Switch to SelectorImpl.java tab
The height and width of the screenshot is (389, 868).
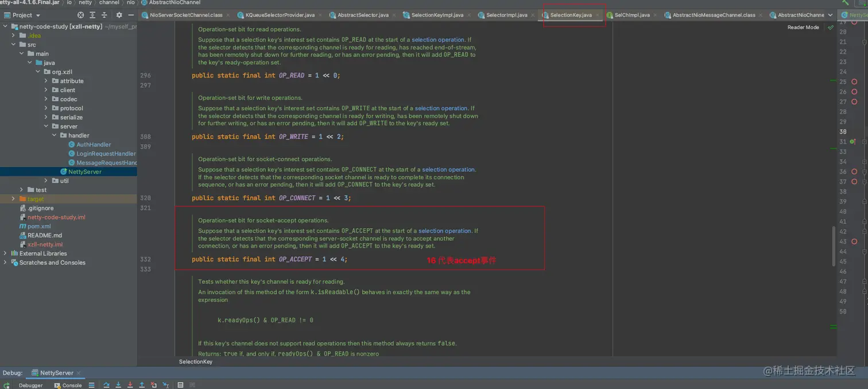click(x=507, y=15)
